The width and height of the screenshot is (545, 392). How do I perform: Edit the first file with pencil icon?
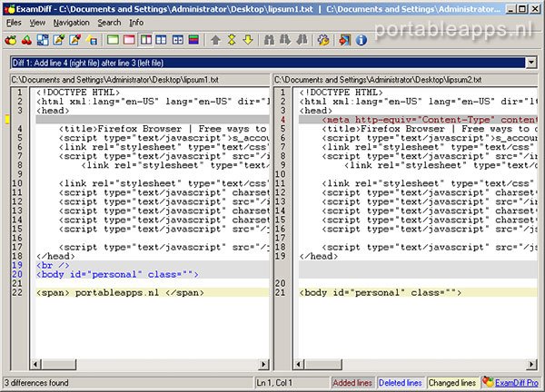coord(59,40)
